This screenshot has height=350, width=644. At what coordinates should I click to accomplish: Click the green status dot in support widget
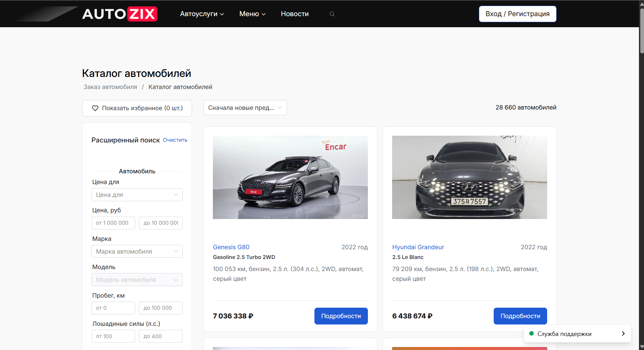(532, 334)
